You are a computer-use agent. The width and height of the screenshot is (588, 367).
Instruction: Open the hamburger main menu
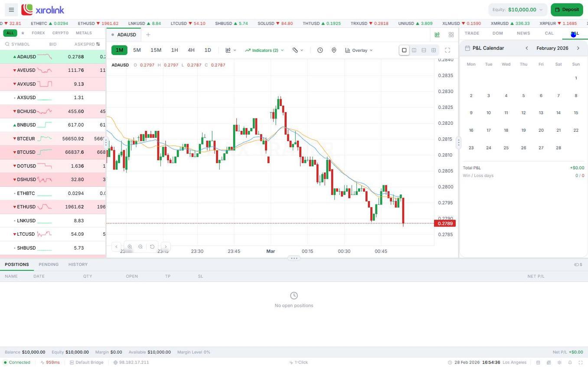11,10
